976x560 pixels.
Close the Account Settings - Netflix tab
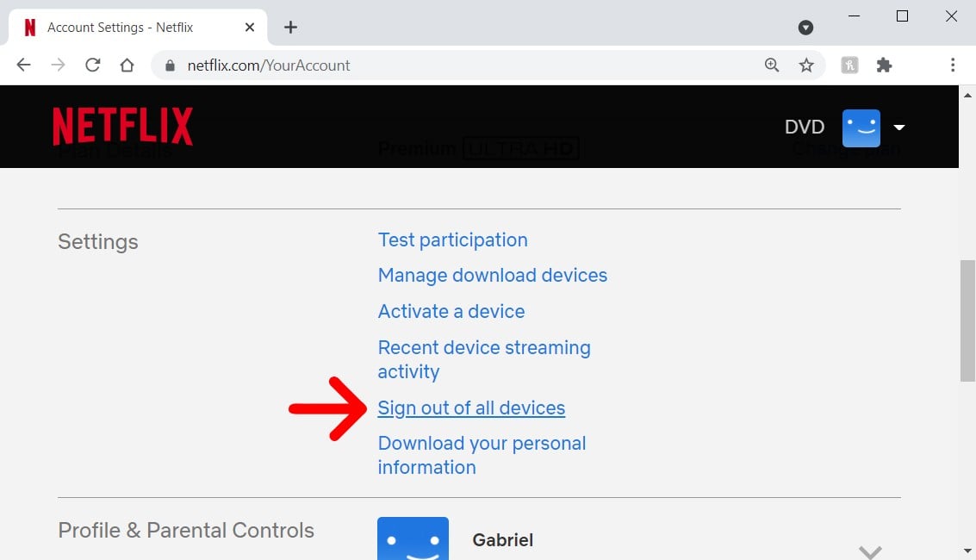[250, 28]
